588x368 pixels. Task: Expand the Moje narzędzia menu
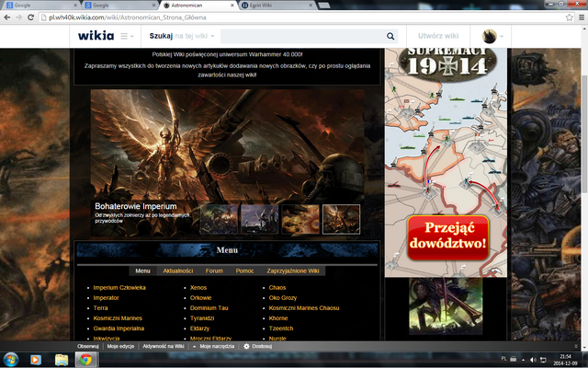pos(214,346)
